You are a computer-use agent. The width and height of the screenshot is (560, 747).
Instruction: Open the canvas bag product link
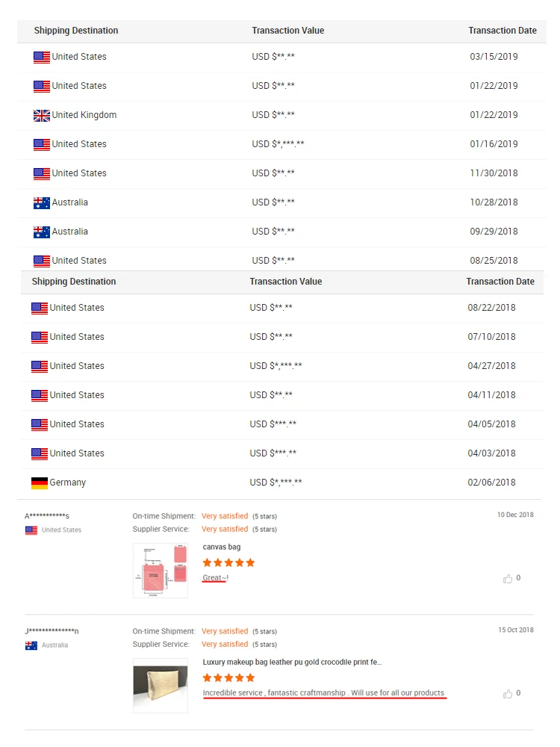click(222, 547)
